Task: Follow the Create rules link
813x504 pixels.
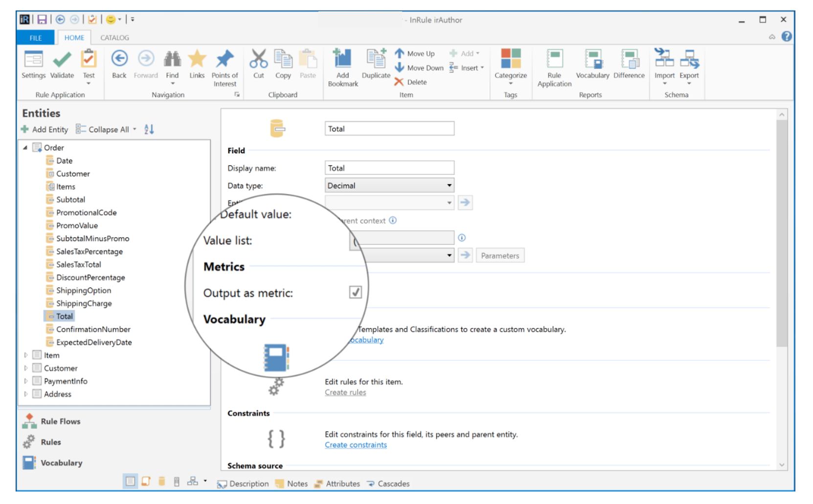Action: point(345,392)
